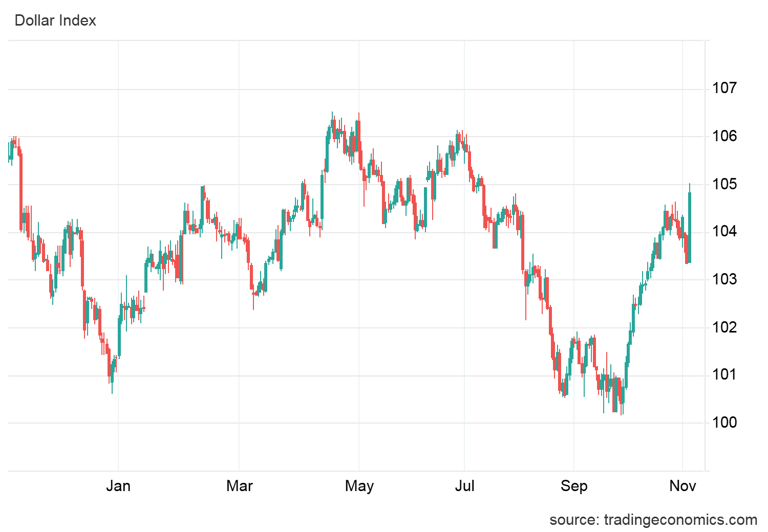Click the Jul label on time axis
The width and height of the screenshot is (768, 532).
[x=464, y=485]
